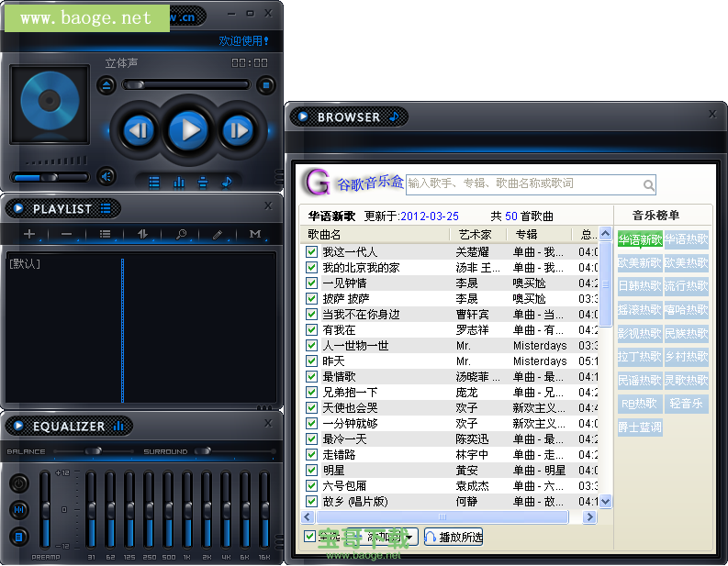Screen dimensions: 728x566
Task: Open the 民谣热歌 chart
Action: pyautogui.click(x=640, y=381)
